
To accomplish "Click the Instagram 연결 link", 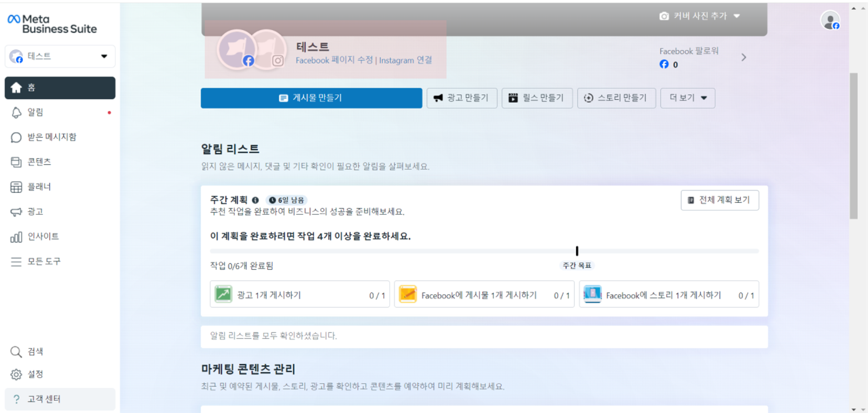I will (405, 60).
